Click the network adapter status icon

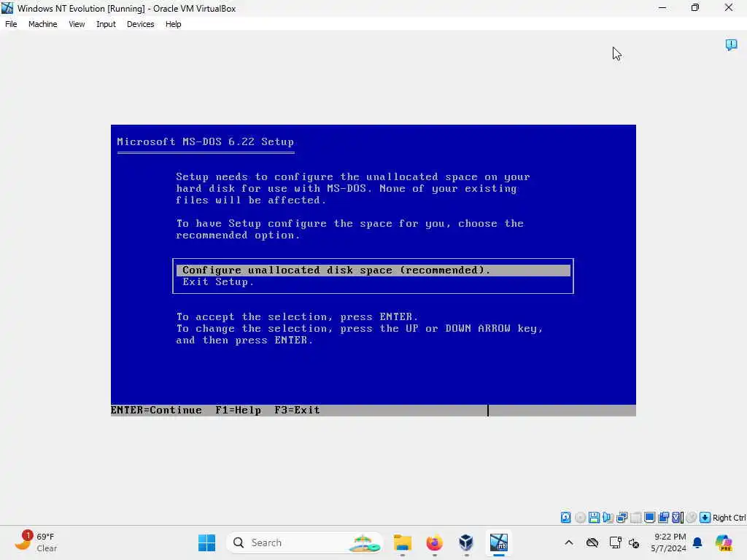(x=622, y=517)
